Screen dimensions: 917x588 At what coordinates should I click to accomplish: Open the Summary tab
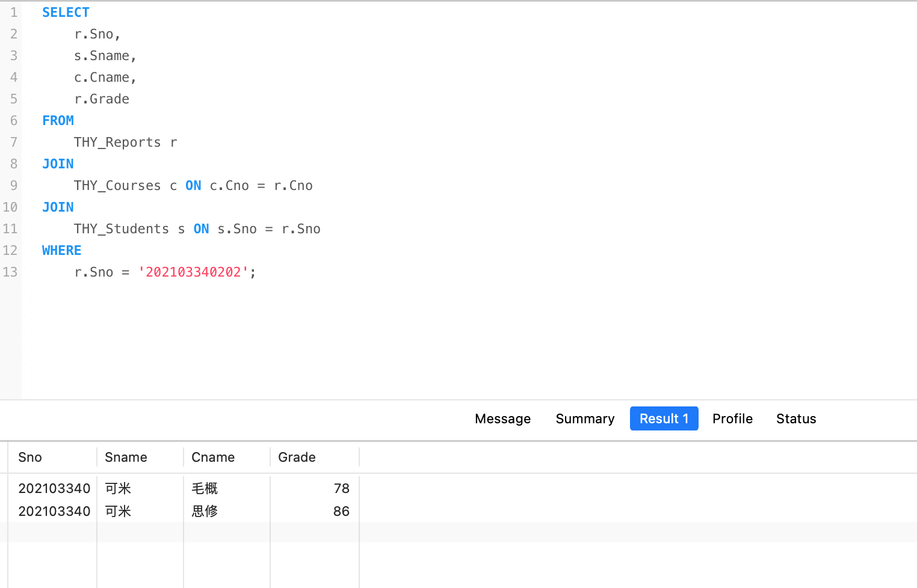click(585, 418)
